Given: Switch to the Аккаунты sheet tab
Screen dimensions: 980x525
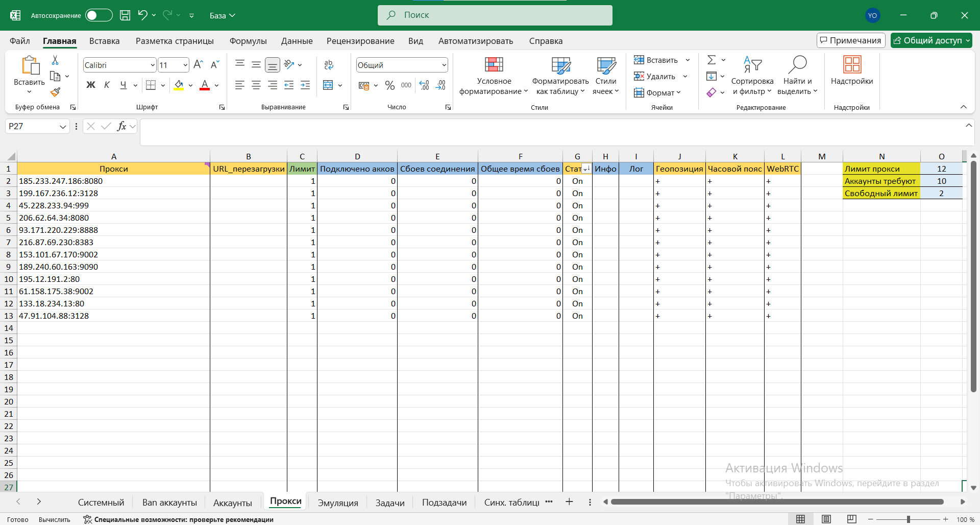Looking at the screenshot, I should click(x=232, y=503).
